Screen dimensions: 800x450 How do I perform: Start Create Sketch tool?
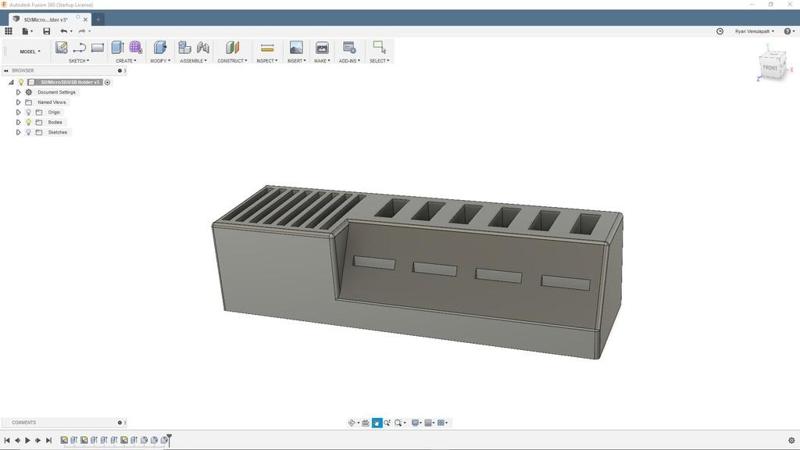click(x=61, y=47)
